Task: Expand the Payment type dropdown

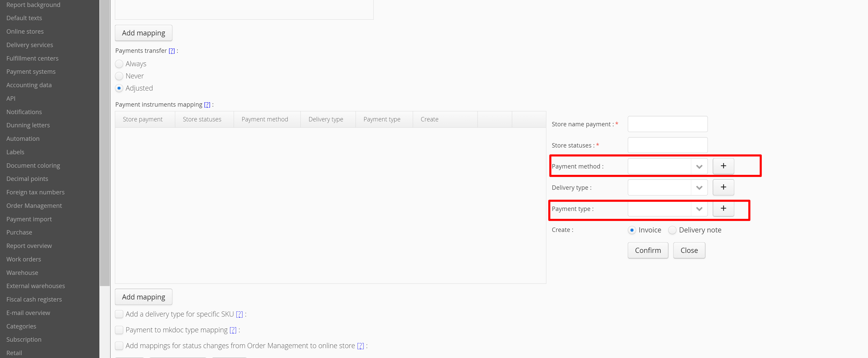Action: (x=699, y=209)
